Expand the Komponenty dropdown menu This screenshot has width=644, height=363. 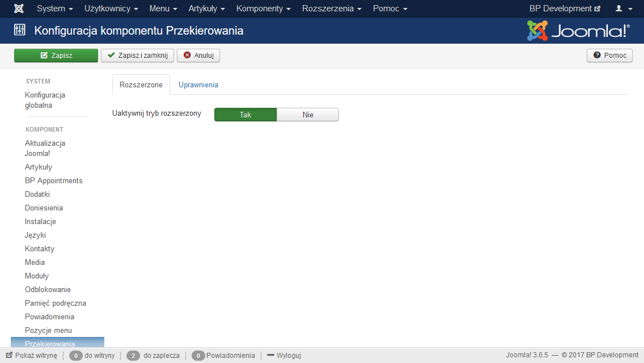click(x=263, y=9)
